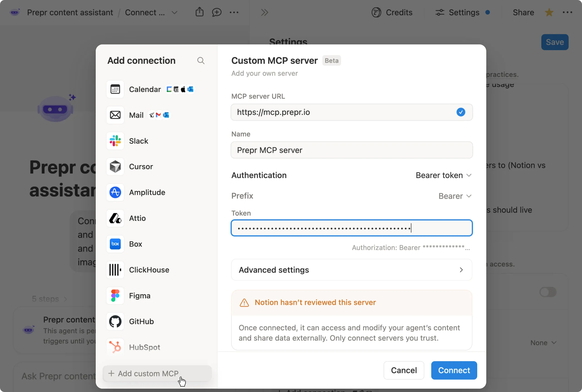The width and height of the screenshot is (582, 392).
Task: Open the far-right three-dots menu
Action: [x=567, y=12]
